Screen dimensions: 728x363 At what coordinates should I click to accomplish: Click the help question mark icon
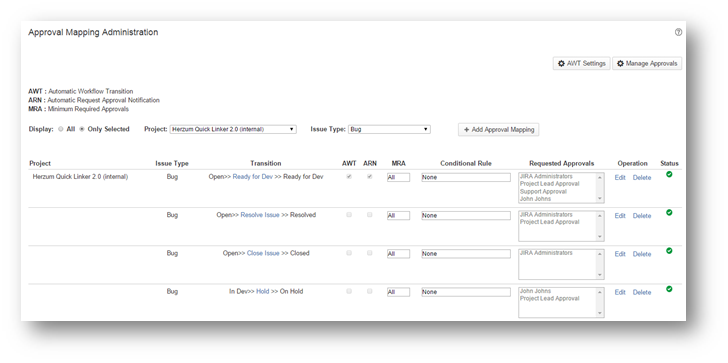(678, 32)
